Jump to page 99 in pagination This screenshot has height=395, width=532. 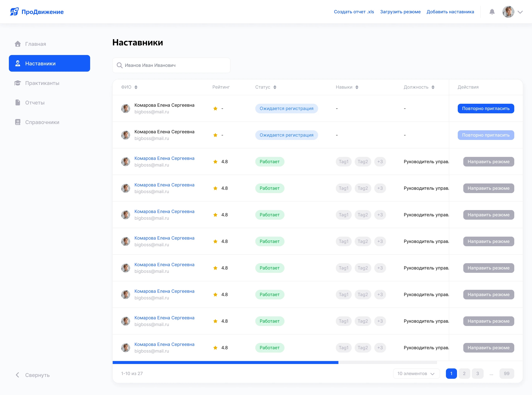click(507, 373)
